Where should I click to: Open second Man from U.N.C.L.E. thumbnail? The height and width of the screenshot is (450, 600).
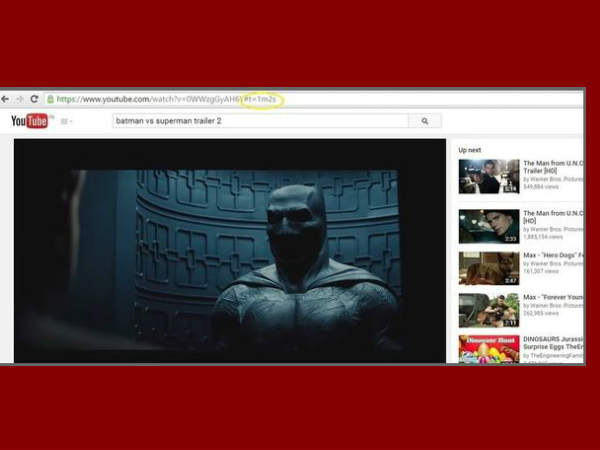click(489, 227)
